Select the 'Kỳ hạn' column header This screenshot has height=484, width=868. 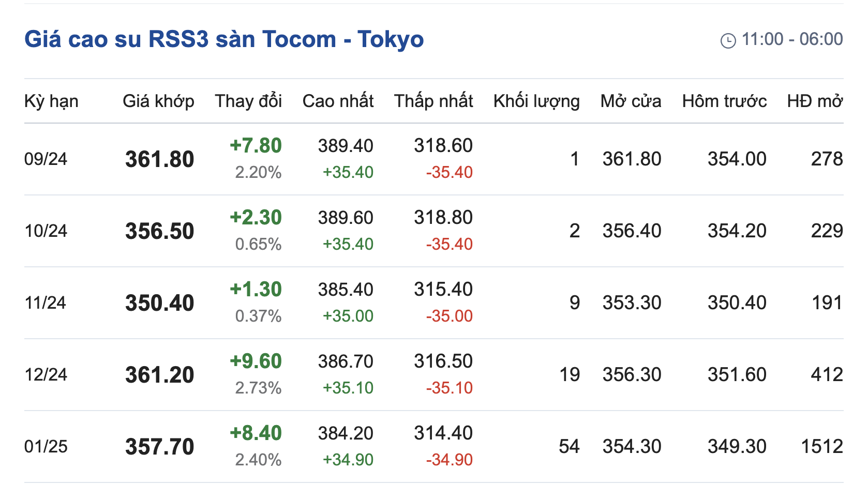51,101
